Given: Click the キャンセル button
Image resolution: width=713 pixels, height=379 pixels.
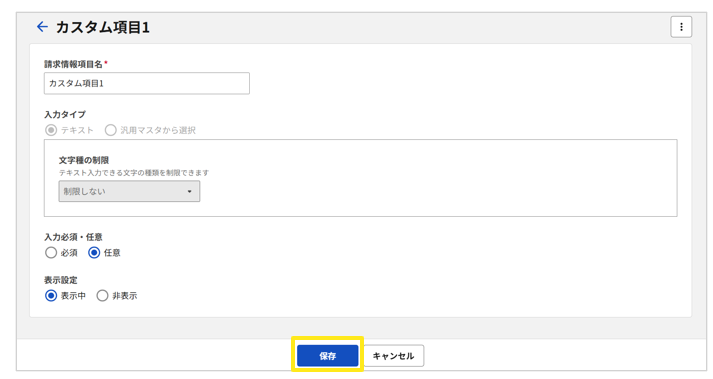Looking at the screenshot, I should (x=393, y=356).
